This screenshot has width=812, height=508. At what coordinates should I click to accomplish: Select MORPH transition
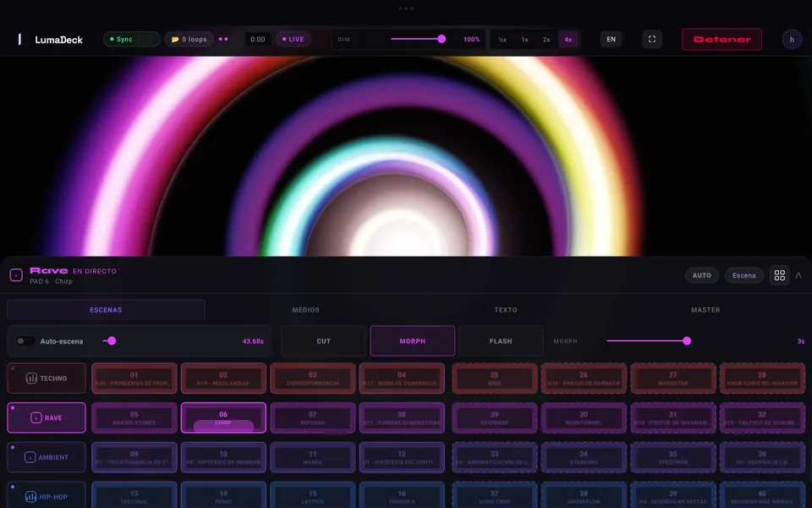click(412, 341)
